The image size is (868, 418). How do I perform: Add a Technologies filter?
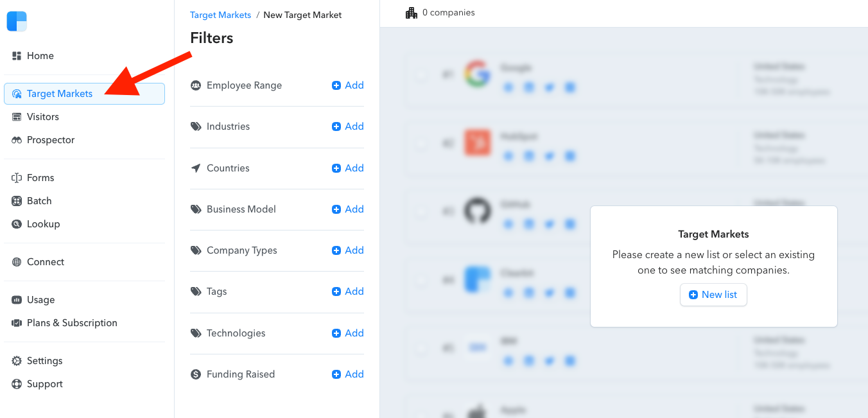[348, 333]
